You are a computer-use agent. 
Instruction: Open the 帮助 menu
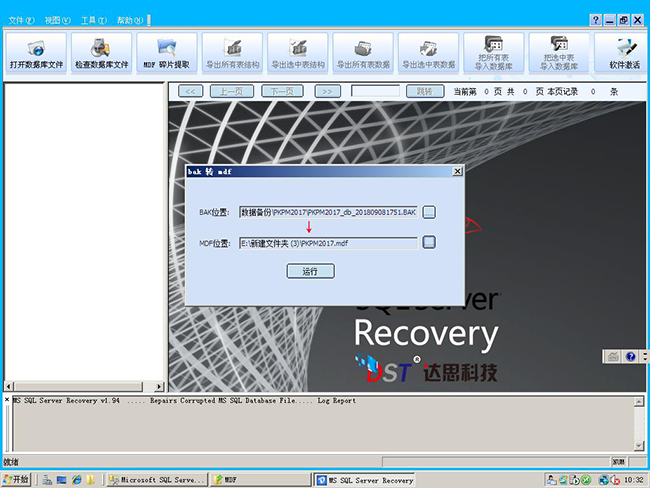tap(130, 20)
